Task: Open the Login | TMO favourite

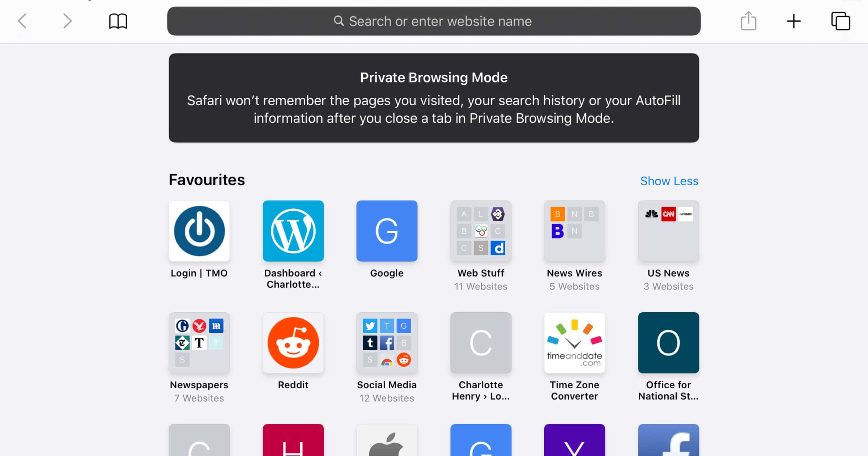Action: tap(199, 231)
